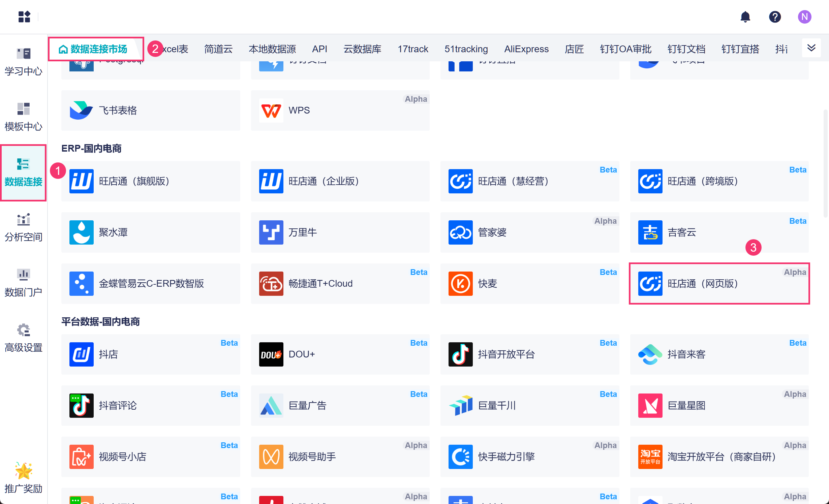Open the app grid launcher icon
Viewport: 829px width, 504px height.
pos(24,17)
